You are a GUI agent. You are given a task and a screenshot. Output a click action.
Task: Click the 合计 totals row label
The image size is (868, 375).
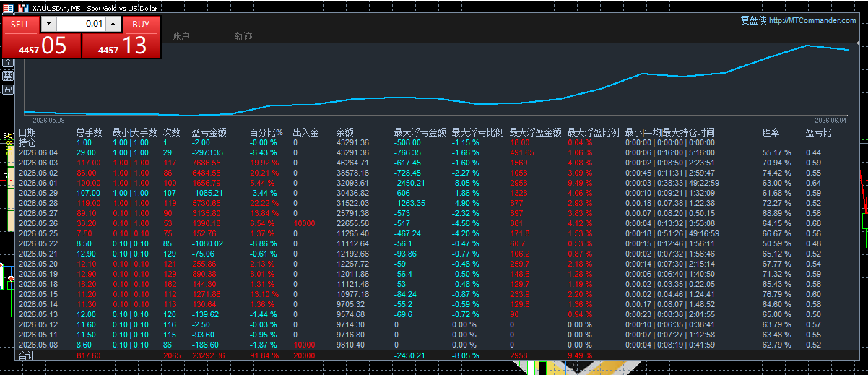[27, 355]
